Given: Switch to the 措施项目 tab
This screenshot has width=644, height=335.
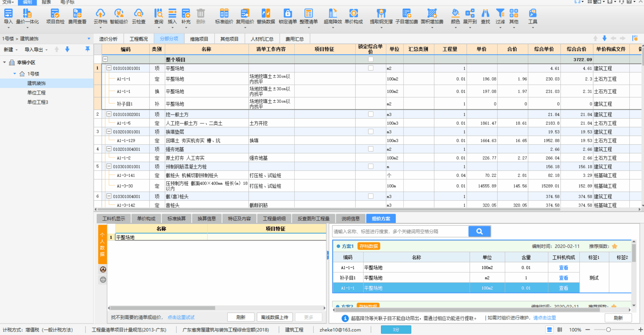Looking at the screenshot, I should 199,39.
